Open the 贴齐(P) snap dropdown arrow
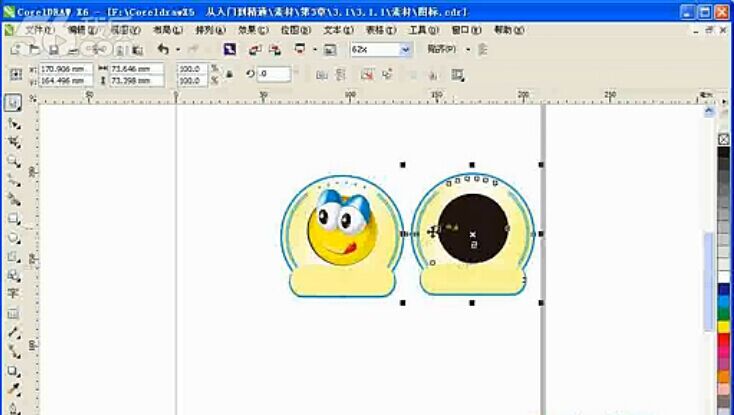The height and width of the screenshot is (415, 734). (x=468, y=49)
